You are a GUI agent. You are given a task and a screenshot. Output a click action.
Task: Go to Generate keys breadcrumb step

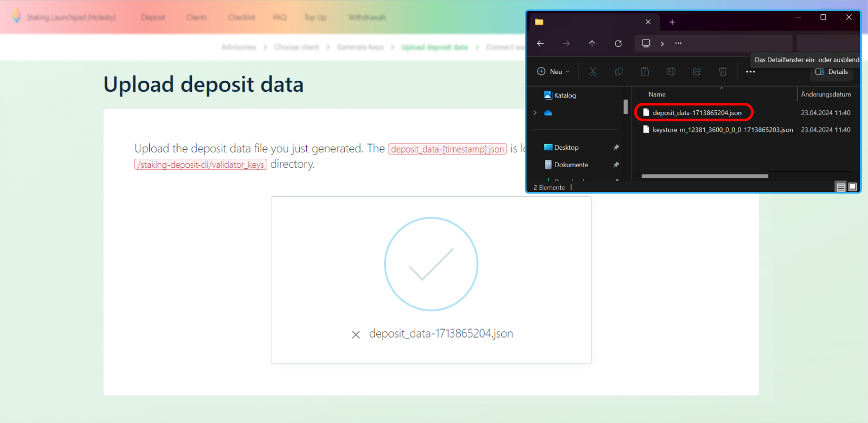(360, 47)
